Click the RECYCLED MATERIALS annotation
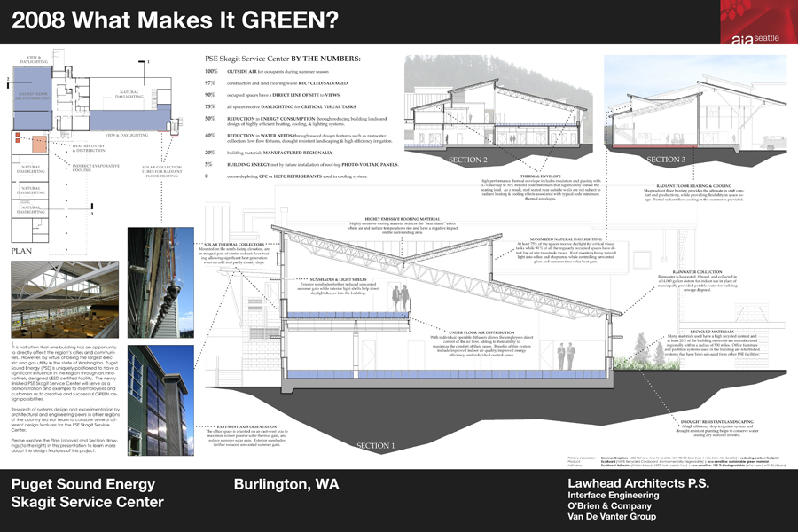798x532 pixels. click(x=712, y=343)
